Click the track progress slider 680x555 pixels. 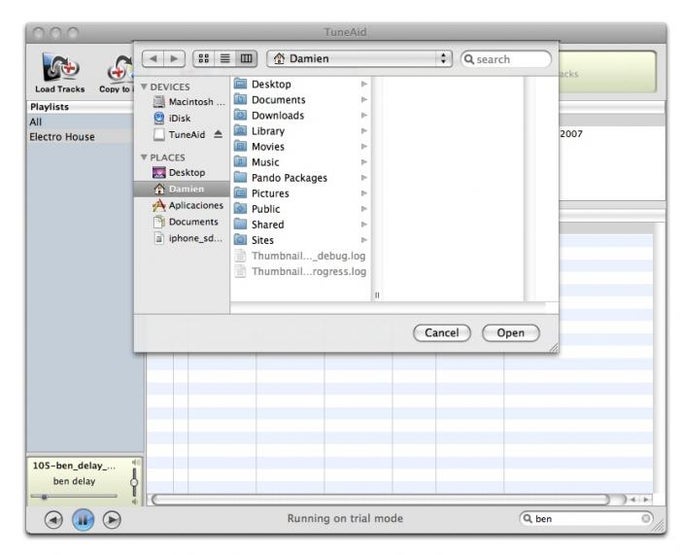tap(74, 496)
